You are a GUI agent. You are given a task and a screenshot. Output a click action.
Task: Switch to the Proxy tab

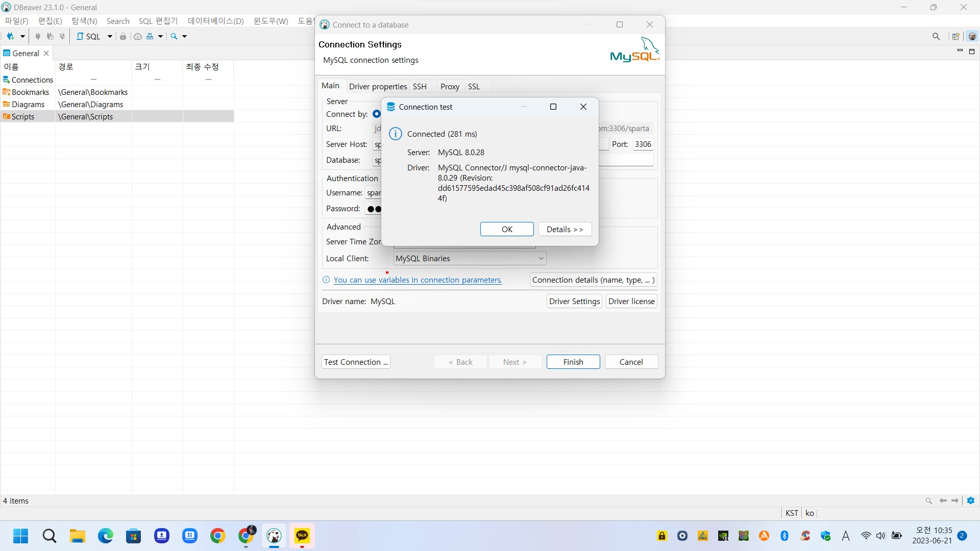click(x=450, y=86)
